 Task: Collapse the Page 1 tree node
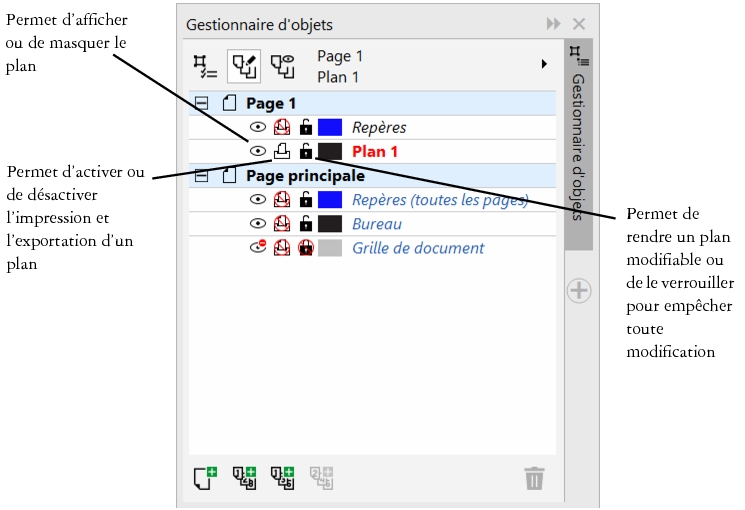tap(202, 103)
